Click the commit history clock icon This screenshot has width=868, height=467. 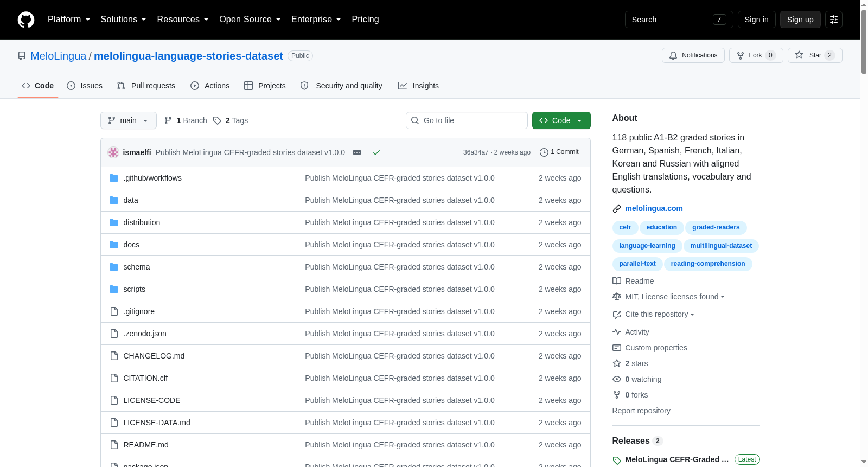coord(544,152)
